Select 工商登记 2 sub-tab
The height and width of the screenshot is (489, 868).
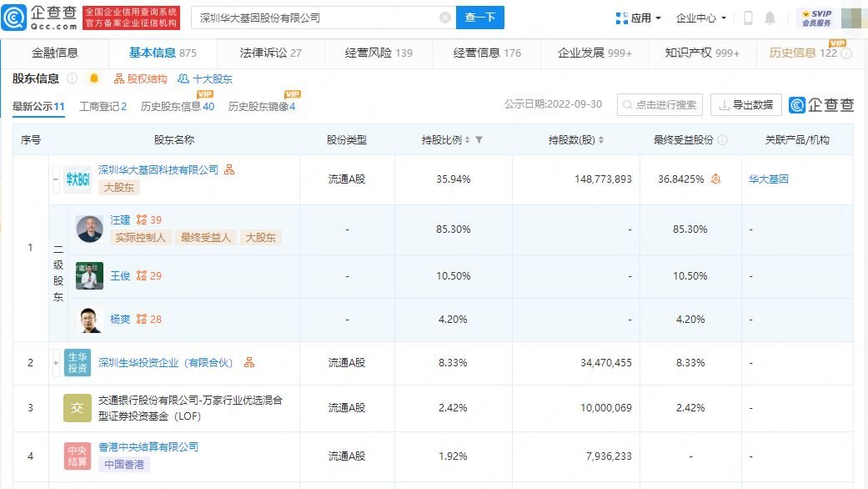[x=103, y=106]
